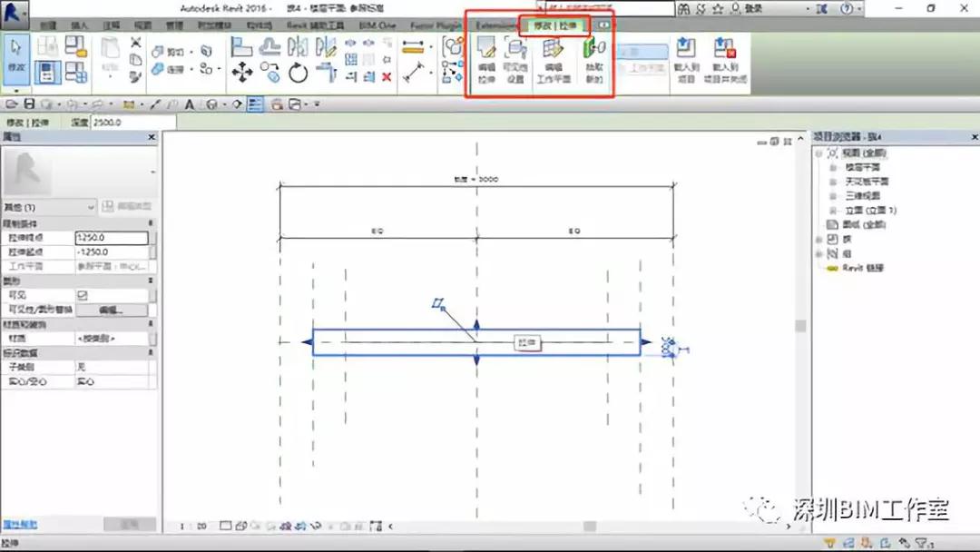Click the vertical scrollbar of the drawing view

pos(800,325)
